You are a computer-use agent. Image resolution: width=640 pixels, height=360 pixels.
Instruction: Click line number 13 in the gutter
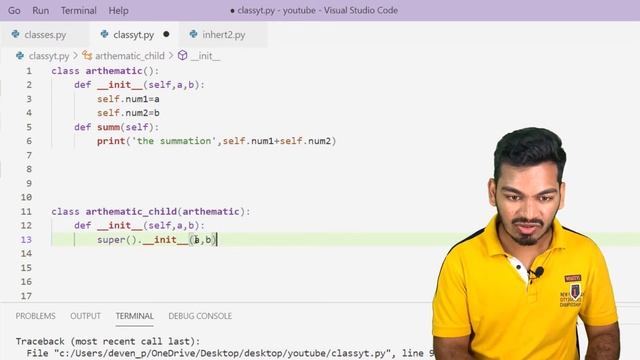tap(26, 240)
